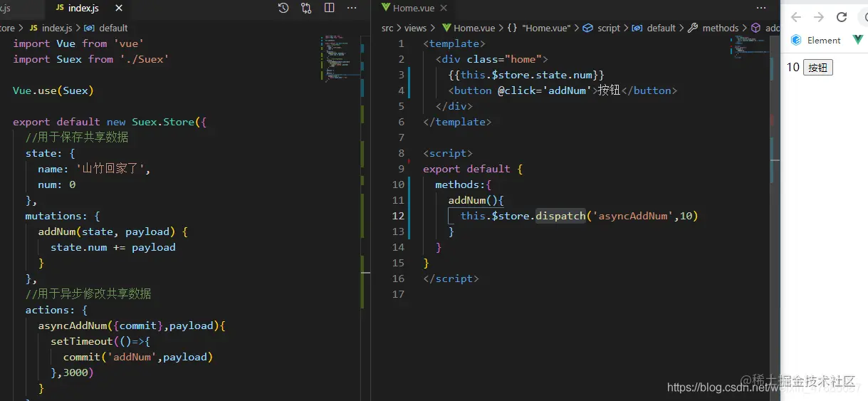Click the number 10 in browser page
Viewport: 868px width, 401px height.
tap(793, 67)
